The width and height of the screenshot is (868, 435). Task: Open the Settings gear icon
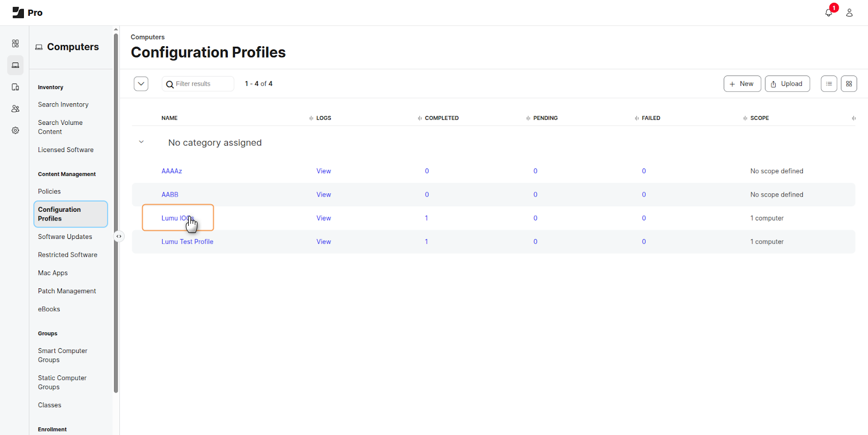point(15,130)
